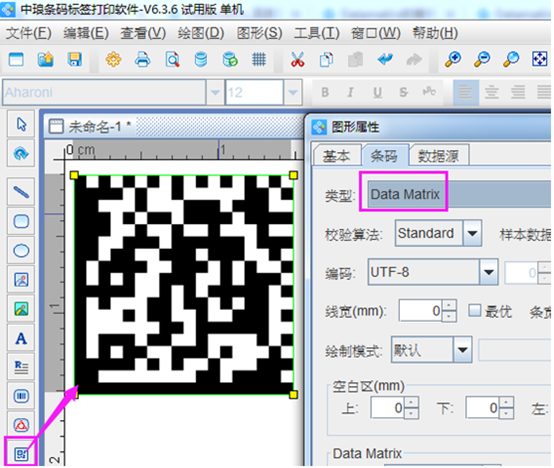Enable the 最优 checkbox
The width and height of the screenshot is (554, 468).
pos(475,311)
